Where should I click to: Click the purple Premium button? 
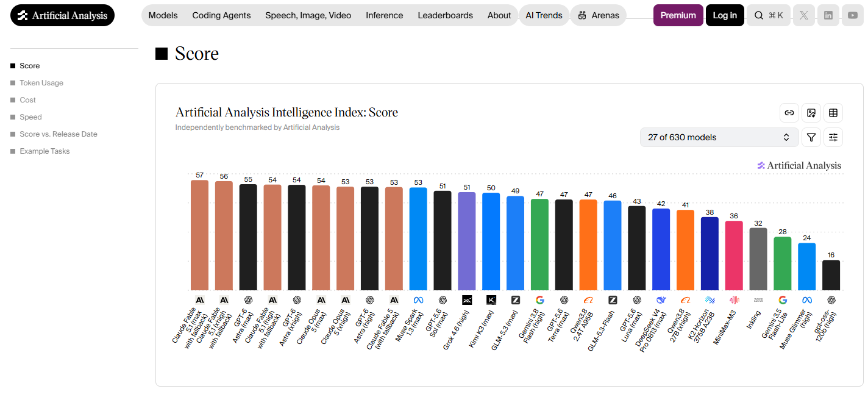[x=678, y=15]
